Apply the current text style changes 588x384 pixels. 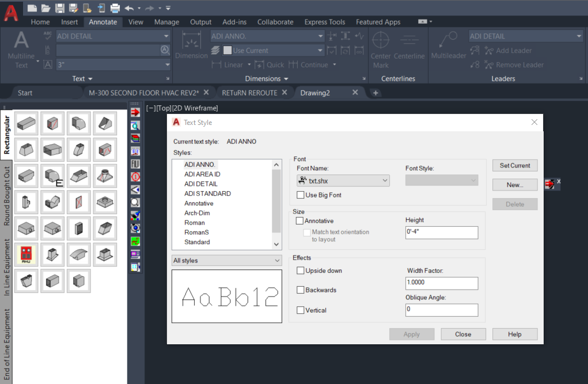pyautogui.click(x=411, y=334)
